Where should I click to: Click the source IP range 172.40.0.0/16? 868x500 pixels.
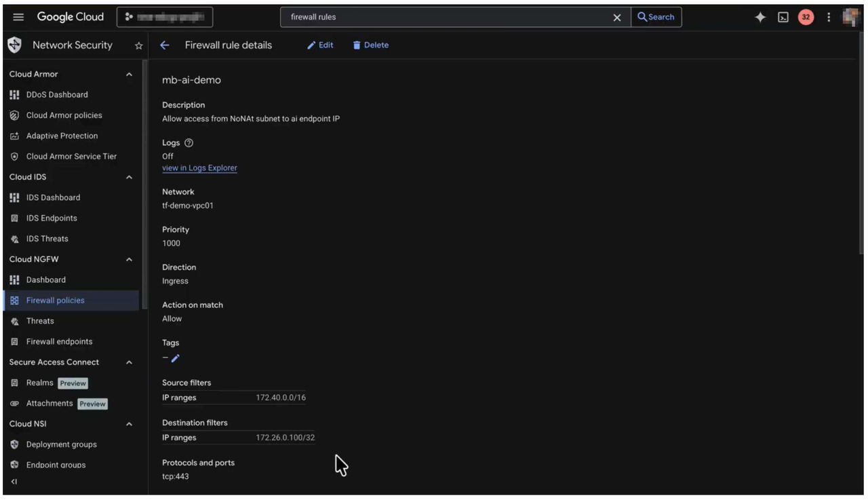281,398
